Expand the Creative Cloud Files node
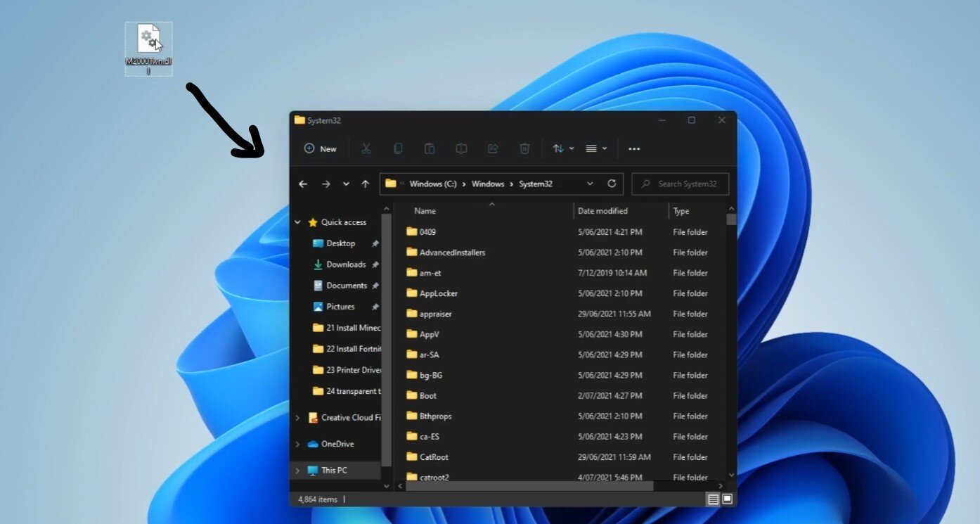This screenshot has width=980, height=524. pyautogui.click(x=298, y=418)
